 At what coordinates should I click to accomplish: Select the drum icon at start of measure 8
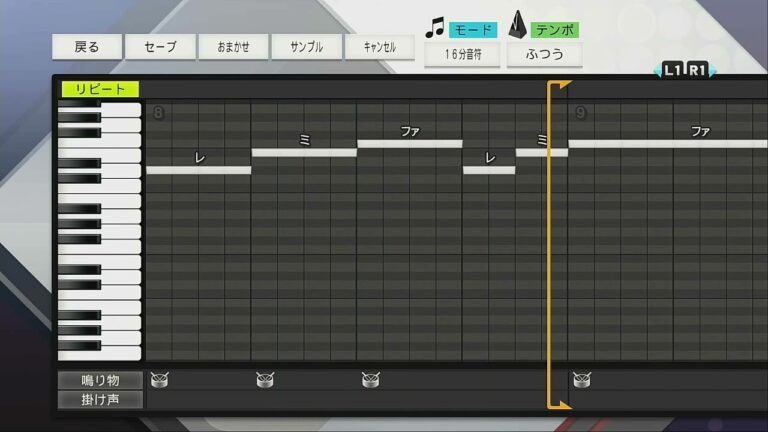click(x=159, y=379)
